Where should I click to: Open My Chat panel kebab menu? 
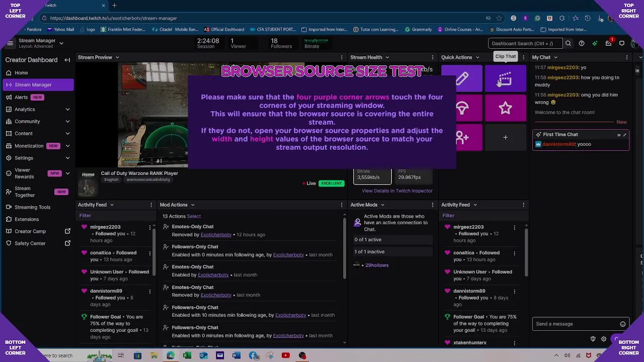click(x=627, y=57)
